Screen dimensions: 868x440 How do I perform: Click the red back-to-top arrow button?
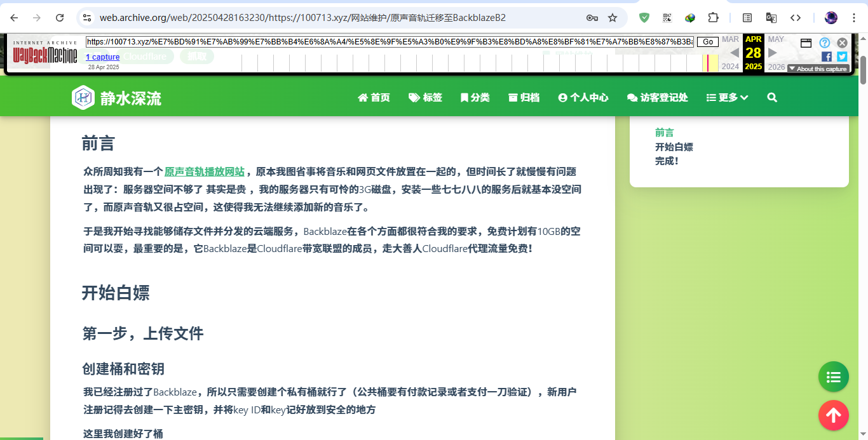(x=834, y=416)
